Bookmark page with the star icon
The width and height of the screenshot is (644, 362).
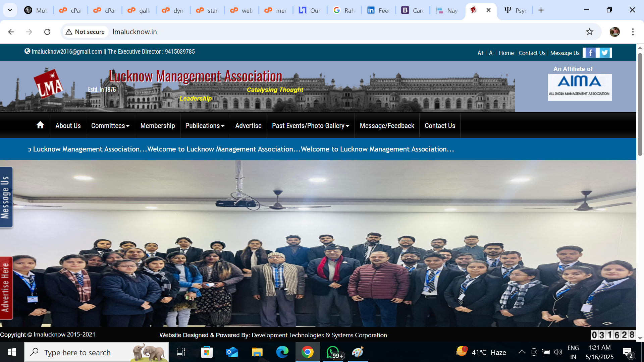coord(589,32)
